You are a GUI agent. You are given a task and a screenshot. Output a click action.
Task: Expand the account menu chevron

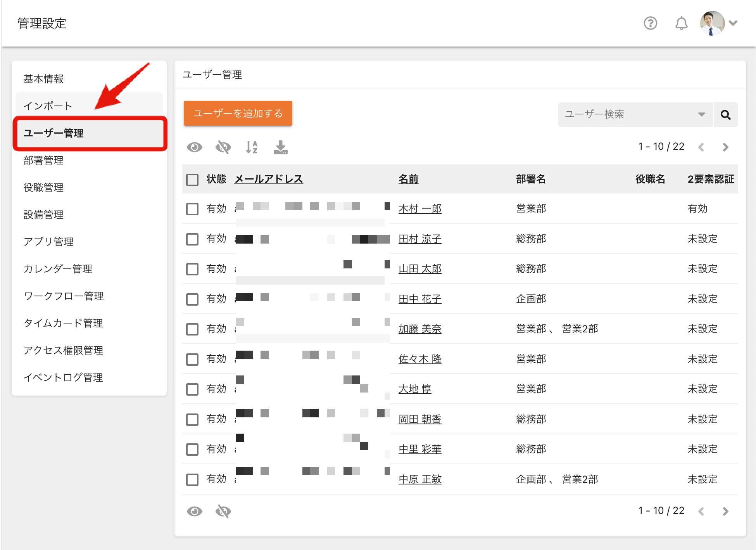tap(733, 23)
